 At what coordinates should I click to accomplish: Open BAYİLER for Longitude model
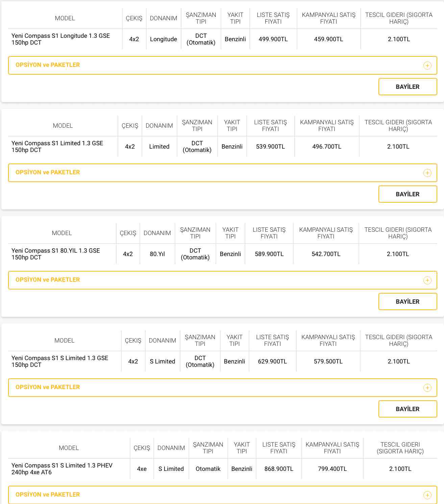(408, 87)
